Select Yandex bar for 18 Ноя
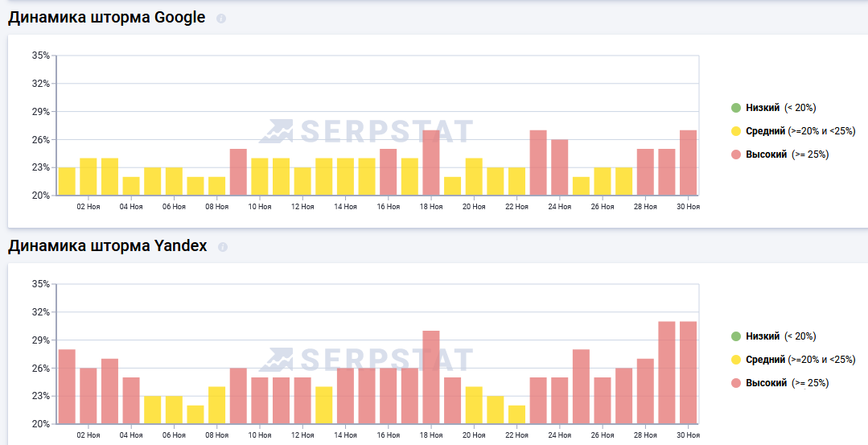The image size is (868, 445). (x=431, y=377)
